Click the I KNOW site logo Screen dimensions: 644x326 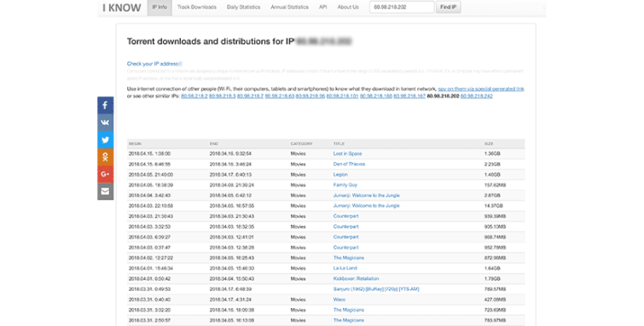point(122,8)
